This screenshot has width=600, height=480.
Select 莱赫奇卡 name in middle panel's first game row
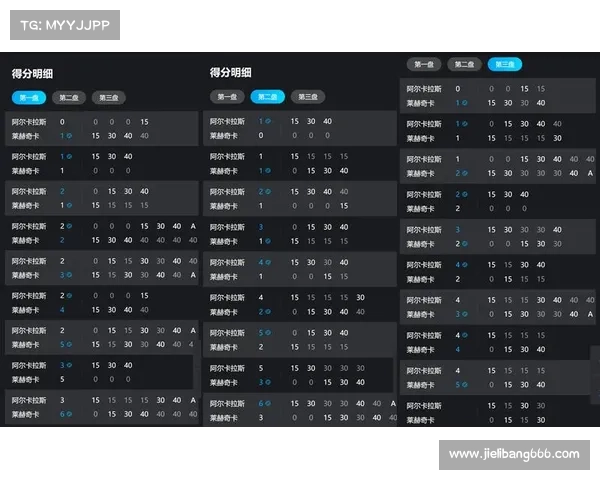(x=223, y=136)
